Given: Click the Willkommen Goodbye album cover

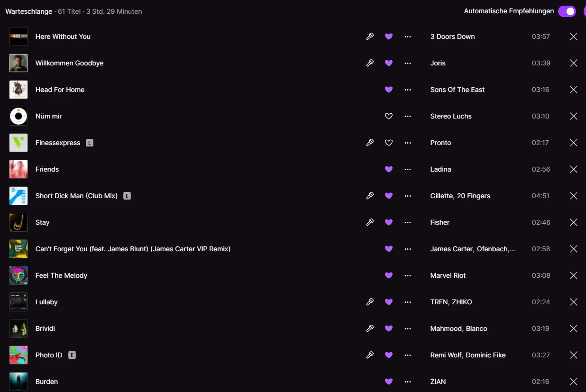Looking at the screenshot, I should [18, 63].
